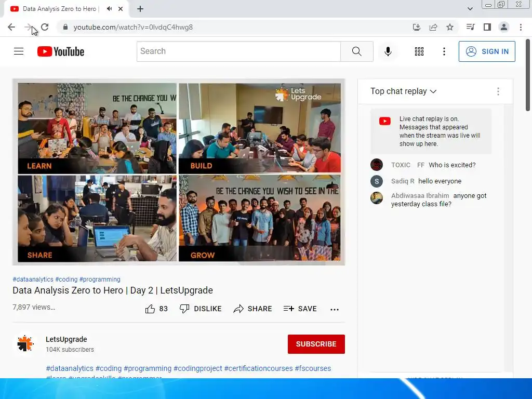
Task: Click the SAVE to playlist button
Action: 300,309
